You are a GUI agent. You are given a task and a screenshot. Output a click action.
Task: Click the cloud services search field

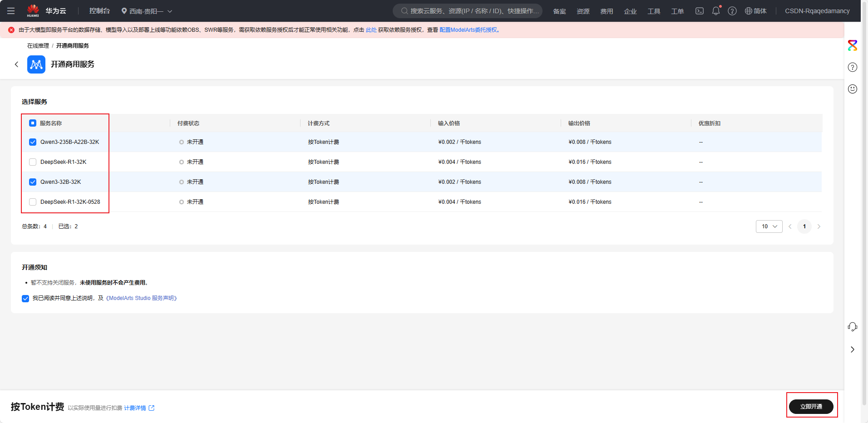tap(468, 11)
